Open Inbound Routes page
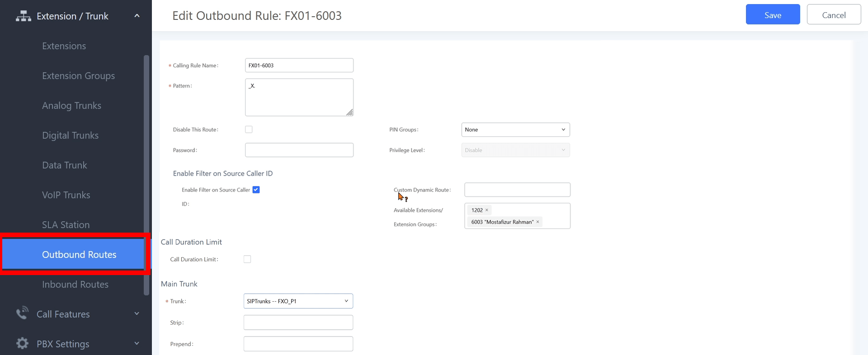The height and width of the screenshot is (355, 868). pyautogui.click(x=75, y=285)
